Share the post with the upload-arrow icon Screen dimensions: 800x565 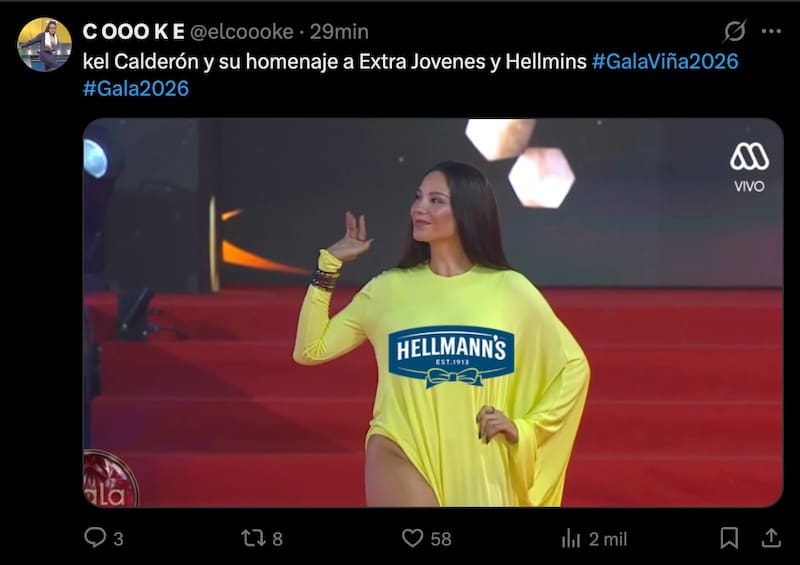tap(771, 538)
